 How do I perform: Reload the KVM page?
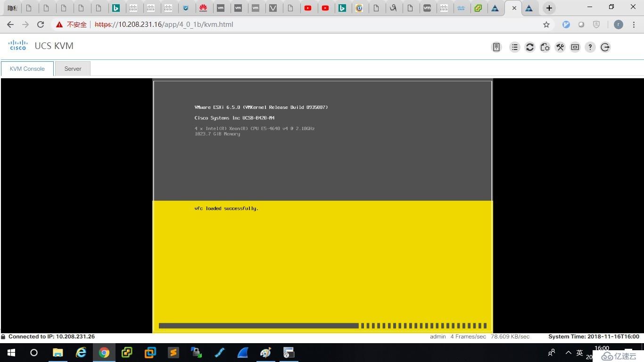click(x=41, y=25)
